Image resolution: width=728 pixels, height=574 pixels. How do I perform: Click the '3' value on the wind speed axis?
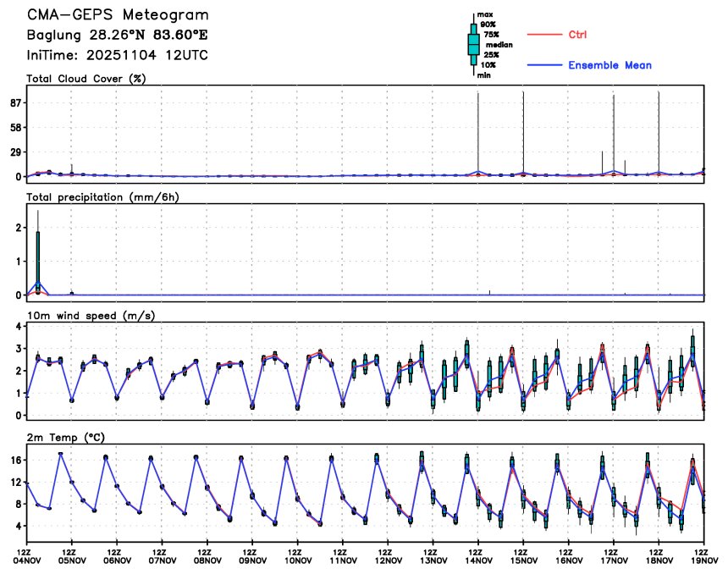(x=19, y=349)
